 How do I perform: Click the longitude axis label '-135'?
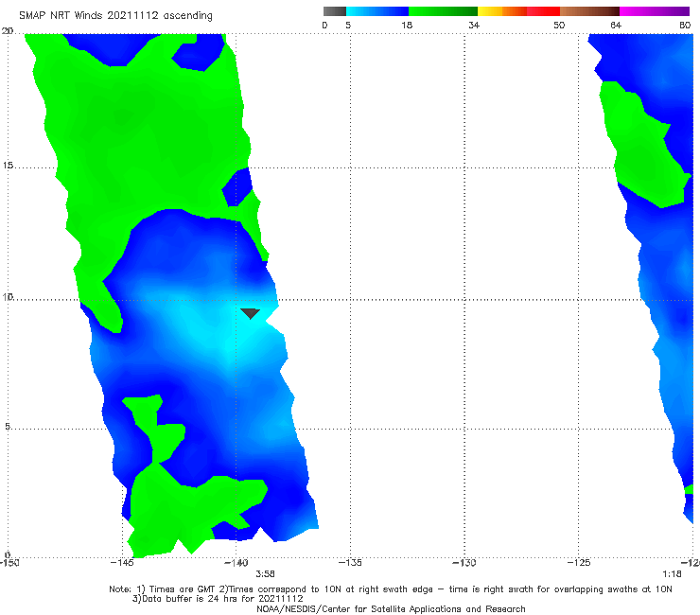[350, 562]
